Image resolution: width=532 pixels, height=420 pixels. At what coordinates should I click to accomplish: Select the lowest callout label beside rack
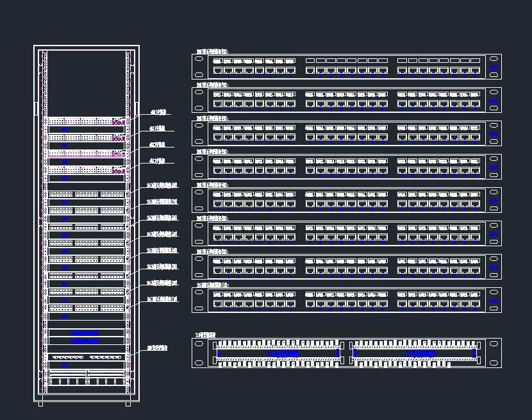157,348
